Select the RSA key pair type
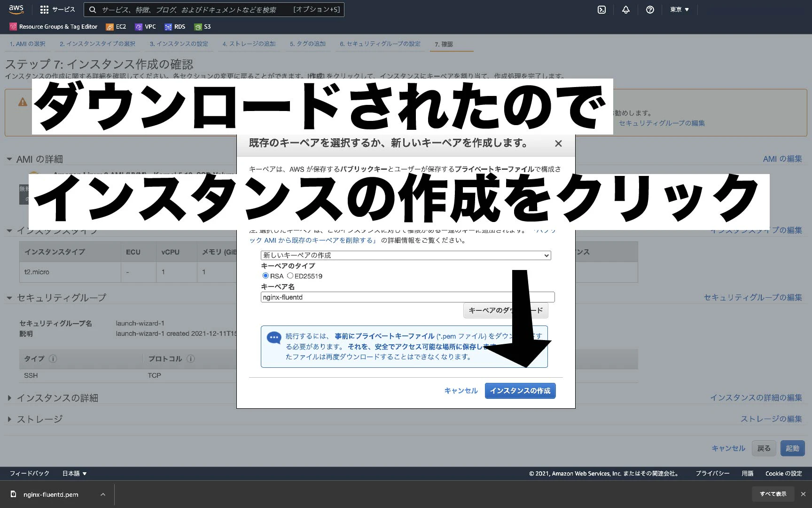 [x=265, y=276]
